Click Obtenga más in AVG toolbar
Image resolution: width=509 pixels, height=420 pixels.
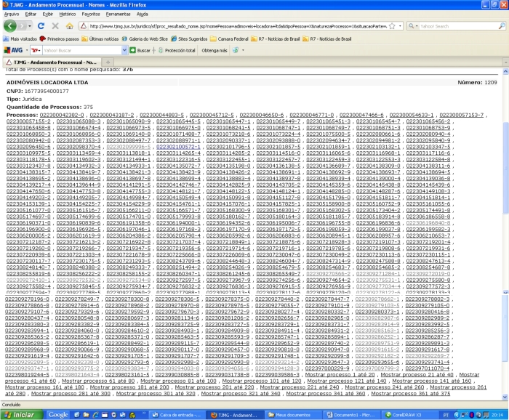[x=215, y=50]
